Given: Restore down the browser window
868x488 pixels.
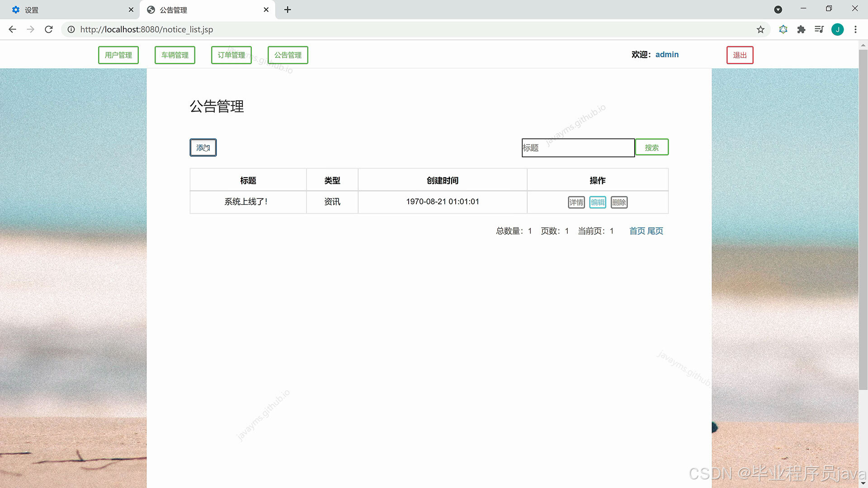Looking at the screenshot, I should (x=829, y=9).
